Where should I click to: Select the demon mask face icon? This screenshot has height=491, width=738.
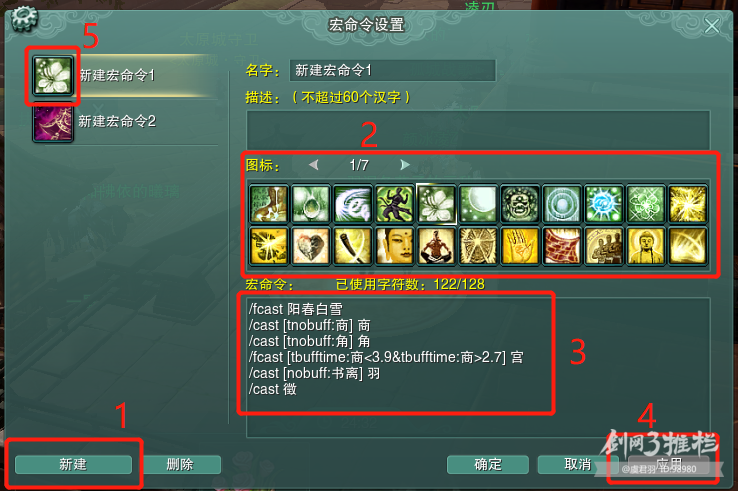(520, 203)
